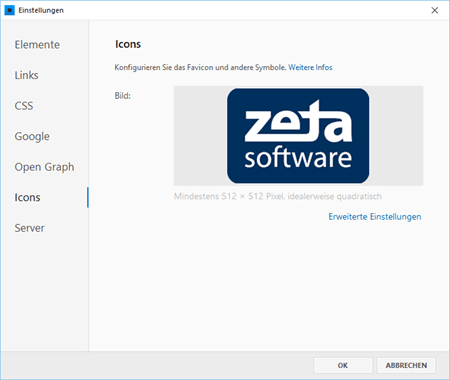Click the bold Icons page heading
The image size is (450, 380).
coord(128,44)
